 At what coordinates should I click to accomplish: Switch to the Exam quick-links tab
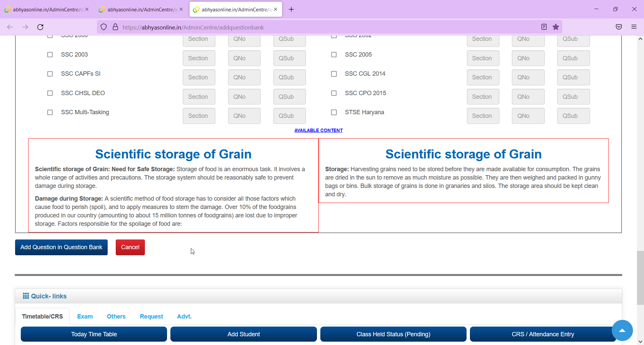pos(85,317)
